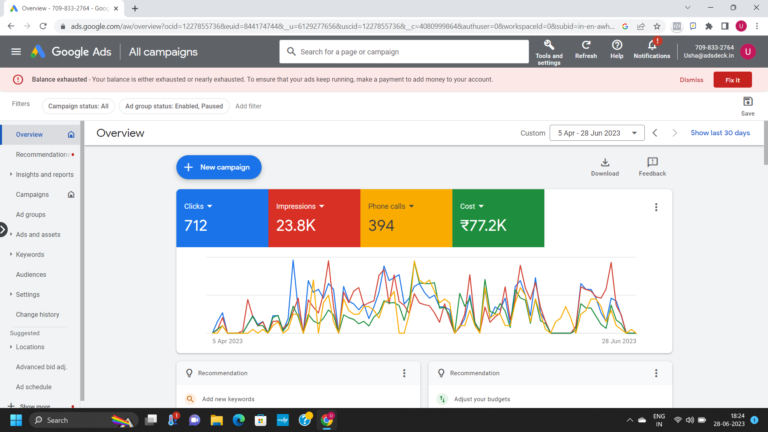Image resolution: width=768 pixels, height=432 pixels.
Task: Open the browser extensions puzzle icon
Action: tap(708, 26)
